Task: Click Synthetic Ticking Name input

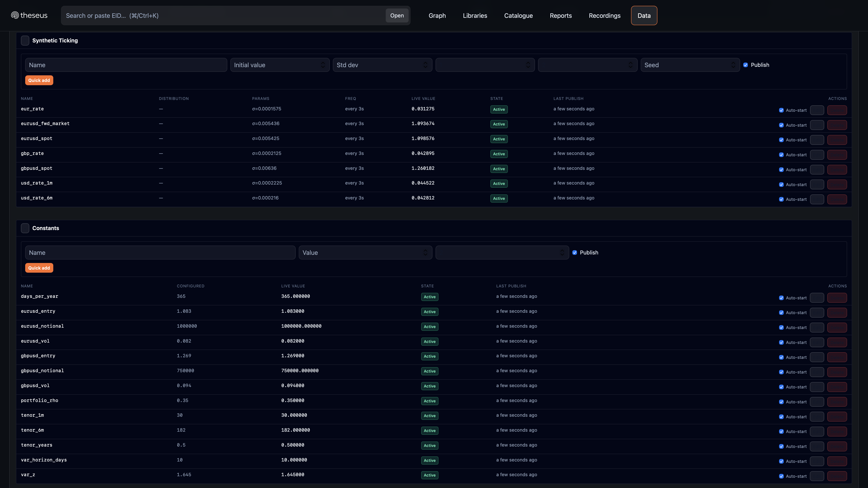Action: pyautogui.click(x=126, y=65)
